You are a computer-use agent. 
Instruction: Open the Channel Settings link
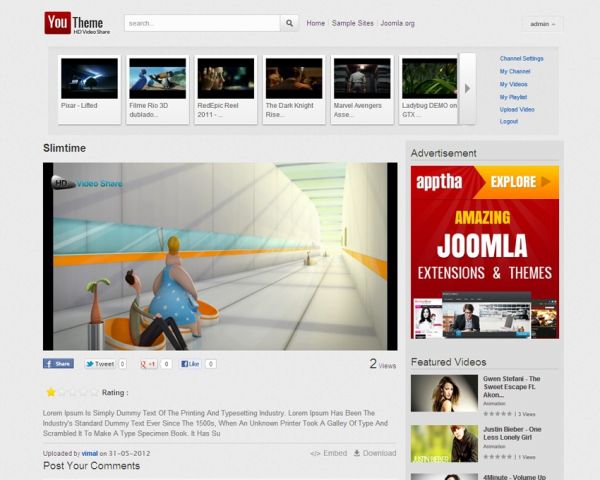[x=521, y=59]
